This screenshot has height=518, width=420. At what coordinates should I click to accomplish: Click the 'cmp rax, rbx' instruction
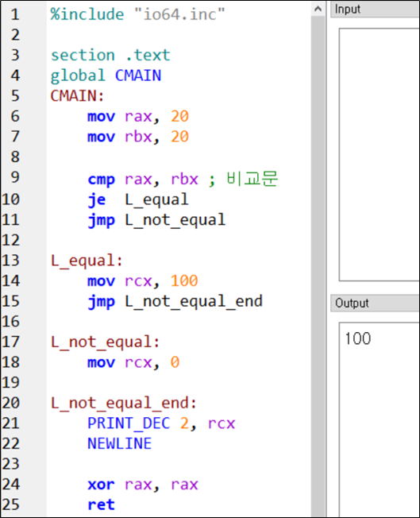click(x=143, y=180)
